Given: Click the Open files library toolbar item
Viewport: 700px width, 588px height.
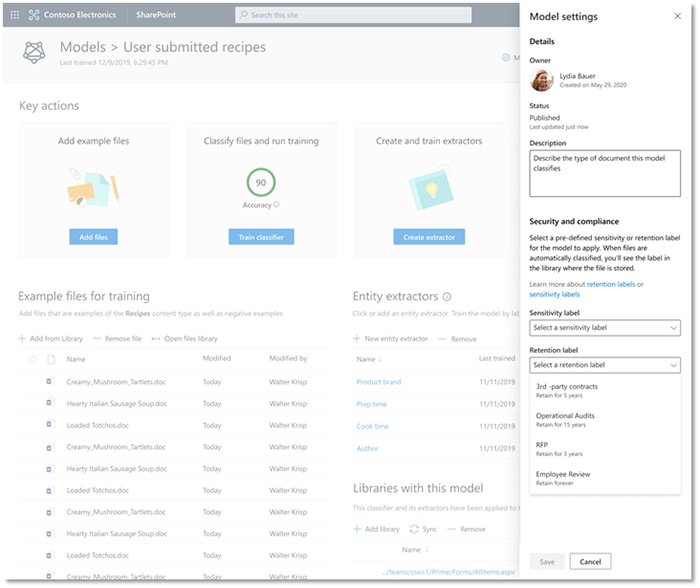Looking at the screenshot, I should coord(183,339).
